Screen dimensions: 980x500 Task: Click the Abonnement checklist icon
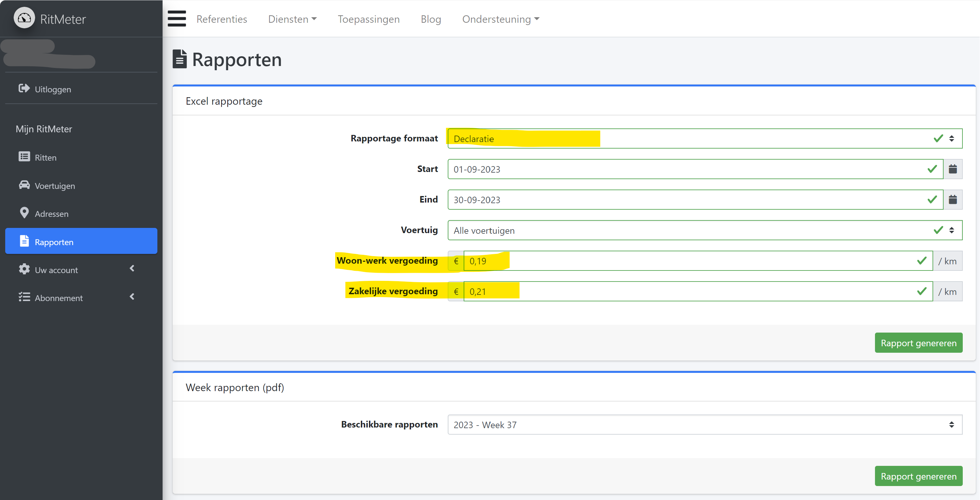[24, 297]
